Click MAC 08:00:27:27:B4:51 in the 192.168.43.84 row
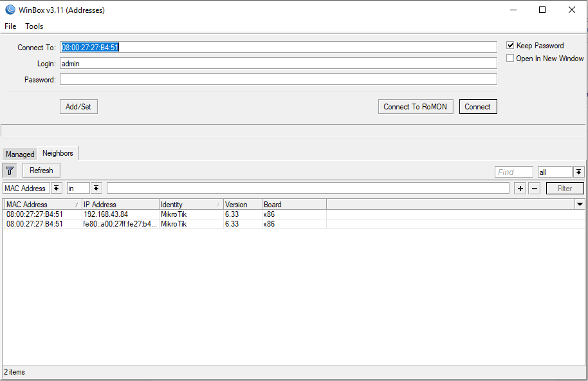This screenshot has width=588, height=381. 35,214
